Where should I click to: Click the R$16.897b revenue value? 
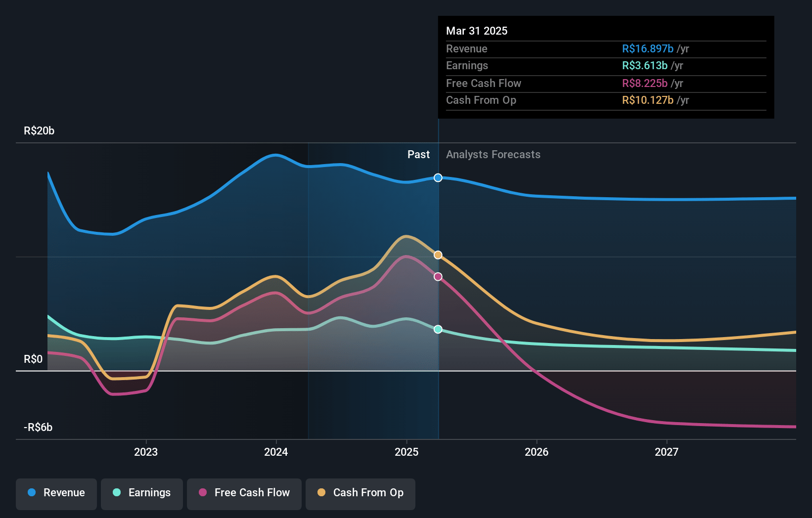[647, 48]
